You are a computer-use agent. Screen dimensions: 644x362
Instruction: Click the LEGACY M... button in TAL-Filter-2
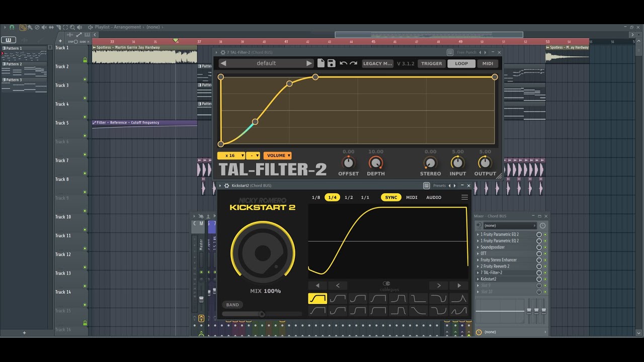click(x=378, y=63)
